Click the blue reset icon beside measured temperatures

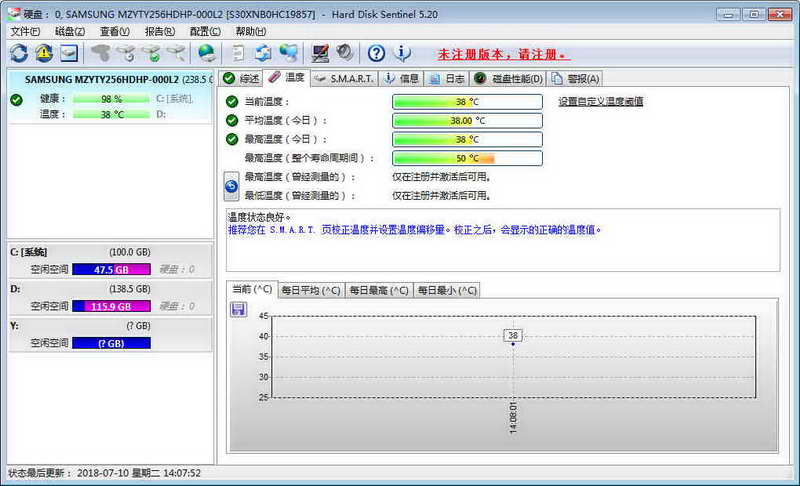click(x=231, y=187)
